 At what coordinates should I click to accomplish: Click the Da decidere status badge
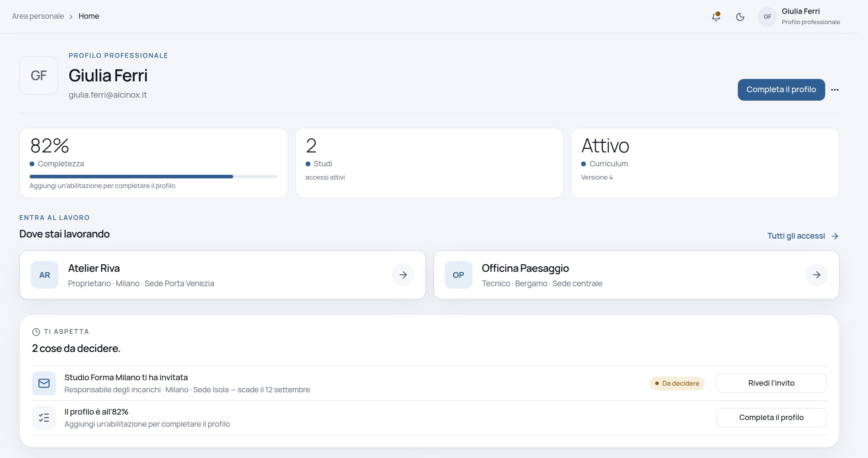(x=677, y=383)
